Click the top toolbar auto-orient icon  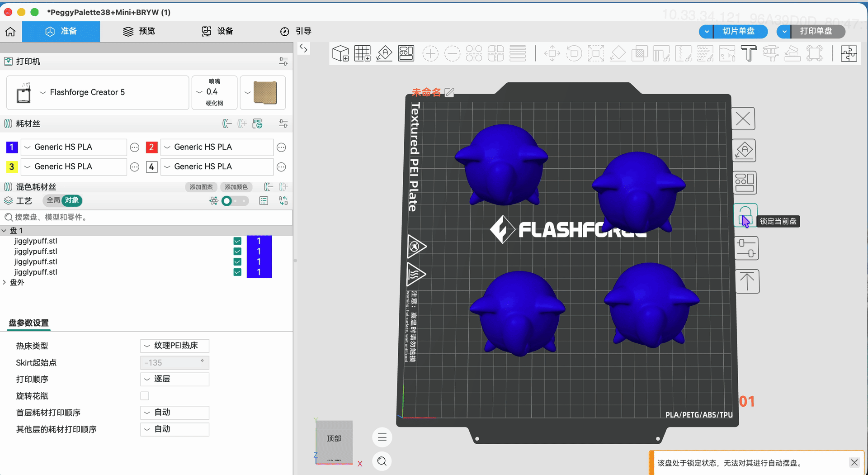[x=384, y=53]
